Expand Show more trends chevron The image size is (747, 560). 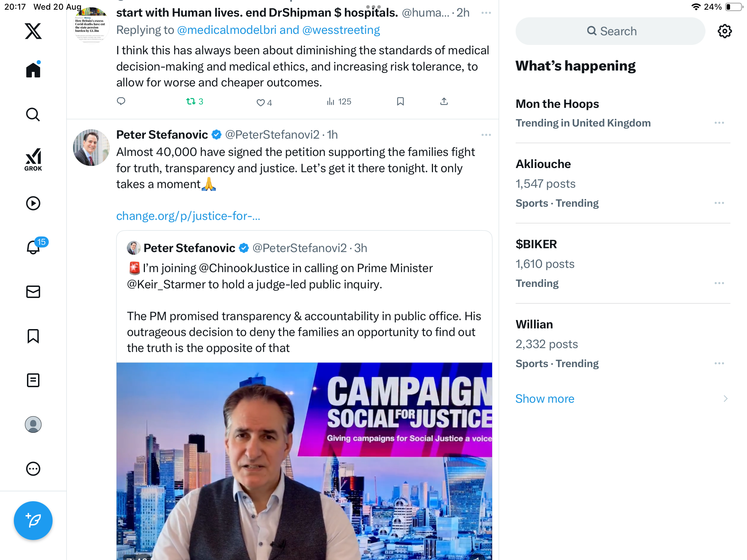[x=725, y=399]
